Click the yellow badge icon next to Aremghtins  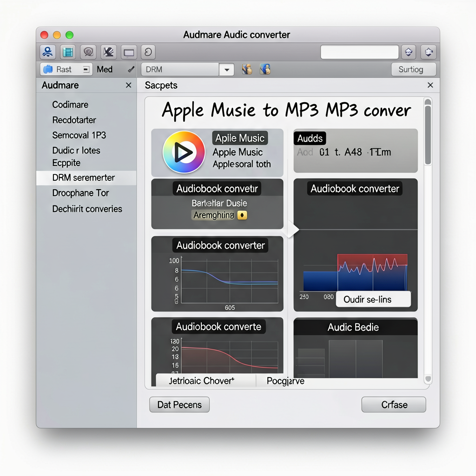click(x=242, y=215)
